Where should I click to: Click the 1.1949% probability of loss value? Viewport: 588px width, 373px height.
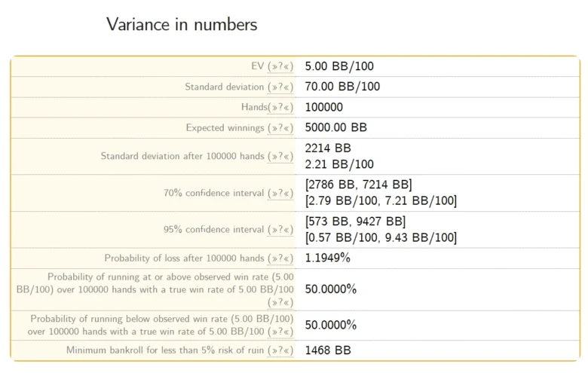point(327,258)
